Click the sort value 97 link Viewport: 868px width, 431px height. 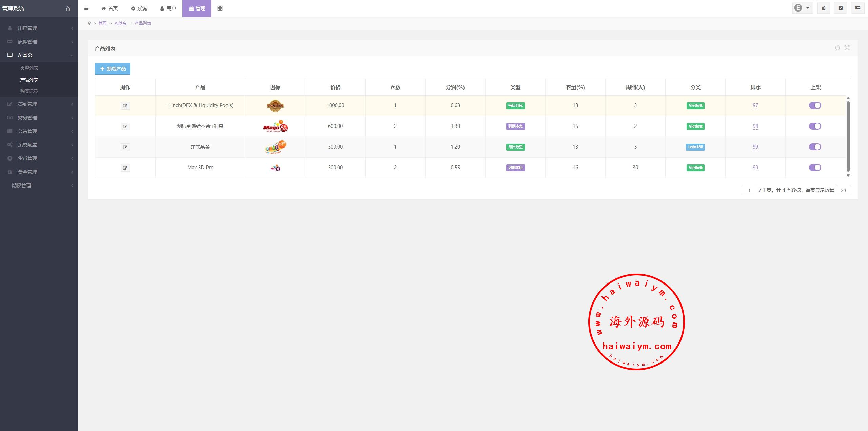(755, 105)
